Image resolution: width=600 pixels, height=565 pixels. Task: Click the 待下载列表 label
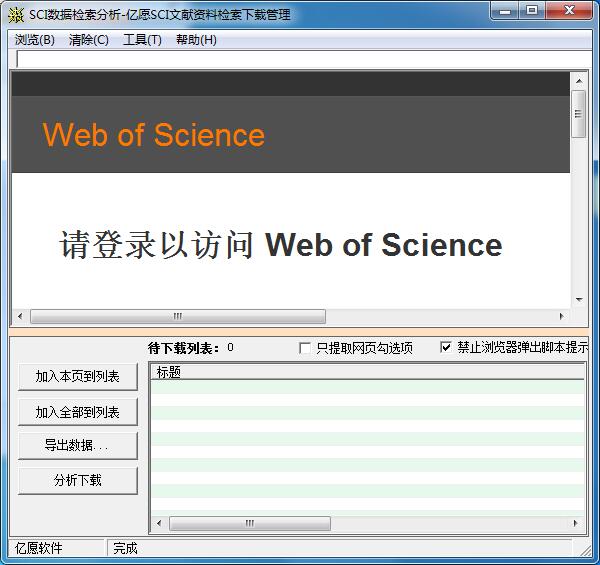click(184, 348)
